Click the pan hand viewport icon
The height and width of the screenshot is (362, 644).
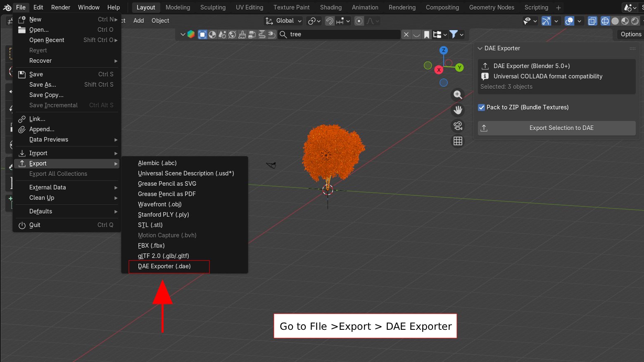click(458, 110)
